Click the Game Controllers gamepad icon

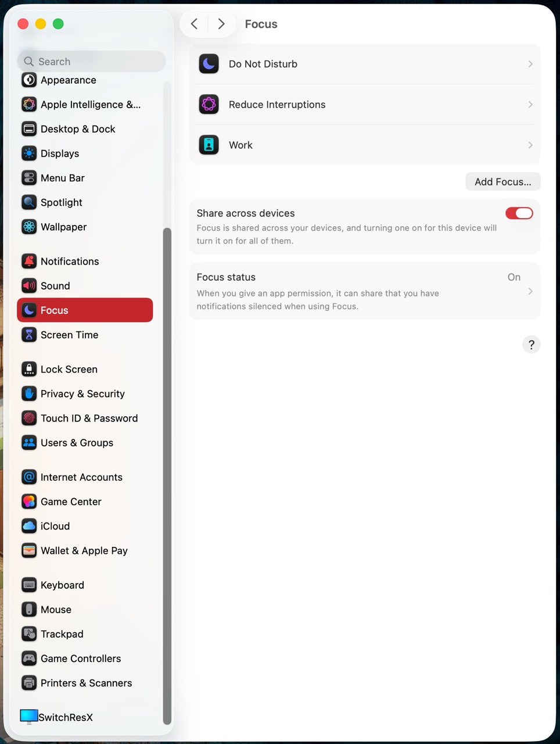pyautogui.click(x=29, y=659)
